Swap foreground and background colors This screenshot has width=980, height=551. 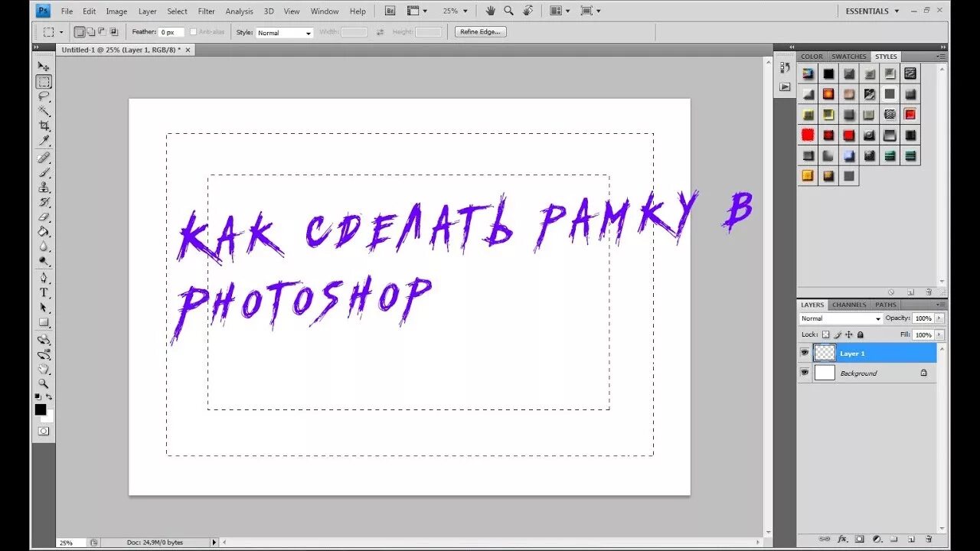pos(50,397)
